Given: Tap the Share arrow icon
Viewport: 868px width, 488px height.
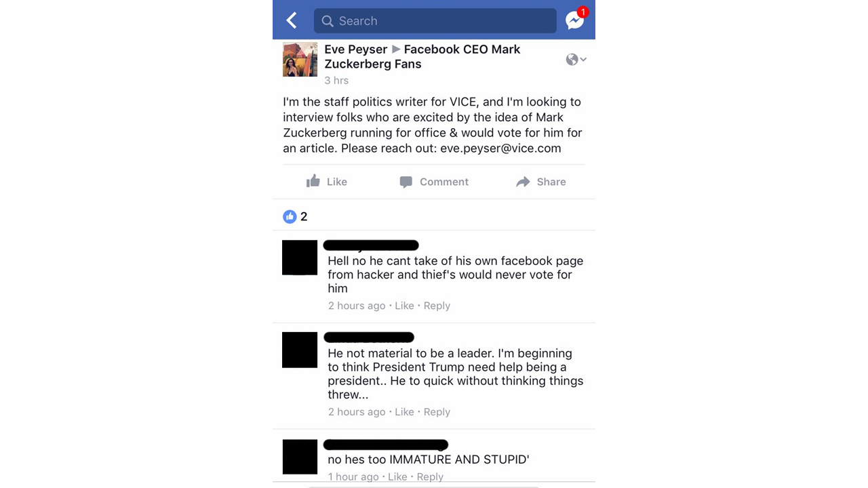Looking at the screenshot, I should pyautogui.click(x=523, y=182).
